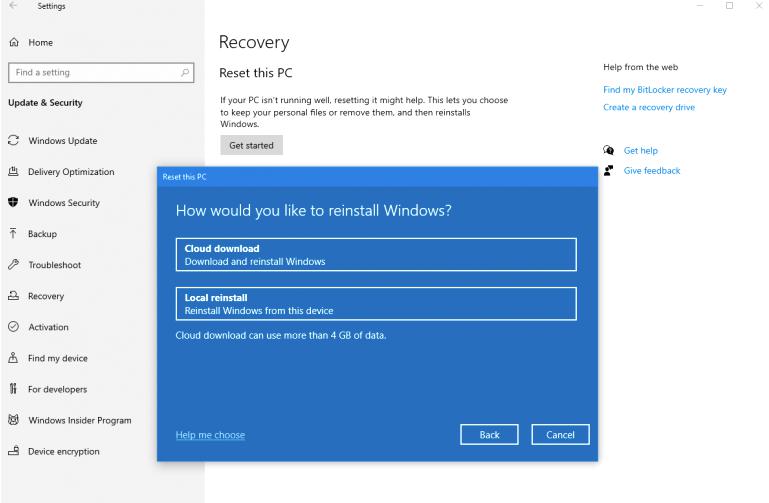This screenshot has height=503, width=769.
Task: Go to the Device encryption page
Action: pos(64,452)
